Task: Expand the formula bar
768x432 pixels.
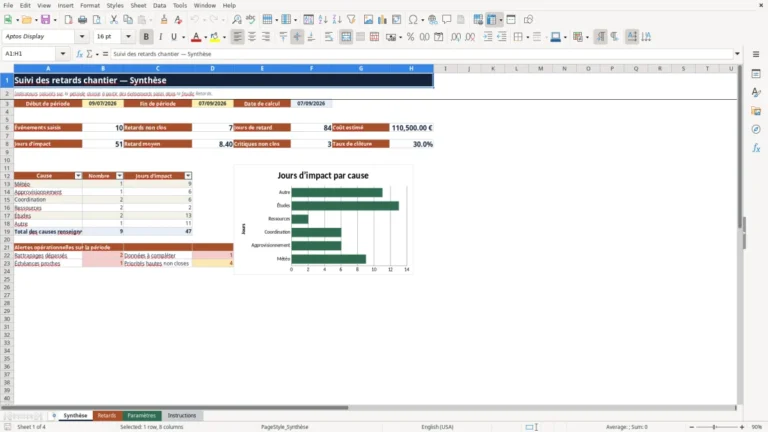Action: coord(737,54)
